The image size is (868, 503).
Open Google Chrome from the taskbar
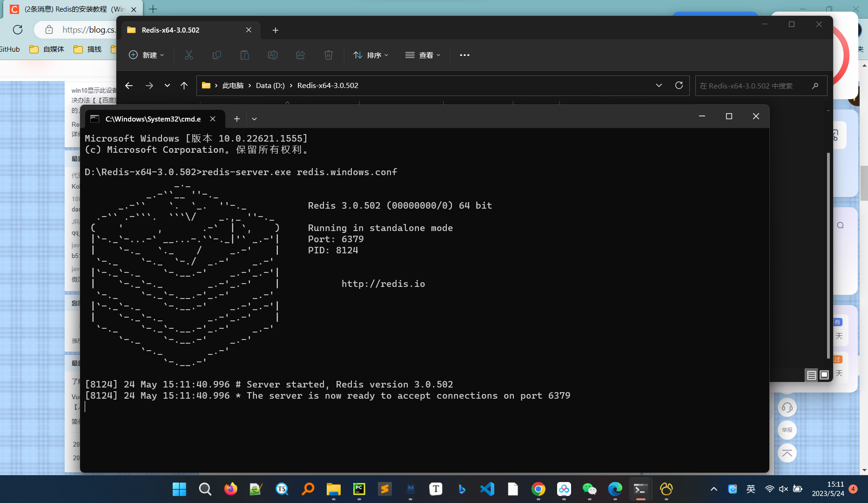(538, 489)
